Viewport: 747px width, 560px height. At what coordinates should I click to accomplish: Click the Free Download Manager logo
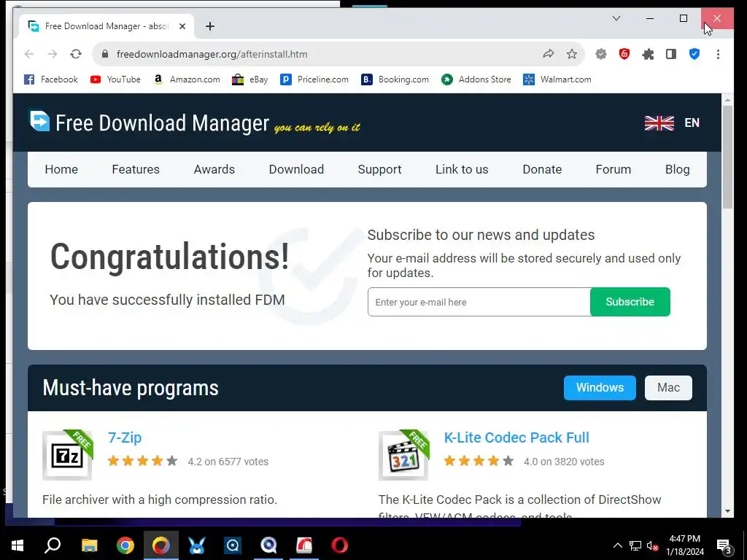coord(196,122)
